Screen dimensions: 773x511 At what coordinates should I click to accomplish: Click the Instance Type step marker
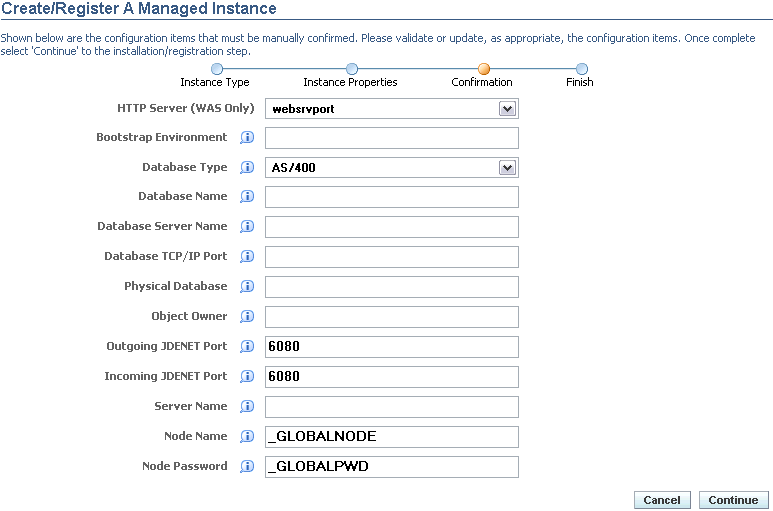(216, 69)
